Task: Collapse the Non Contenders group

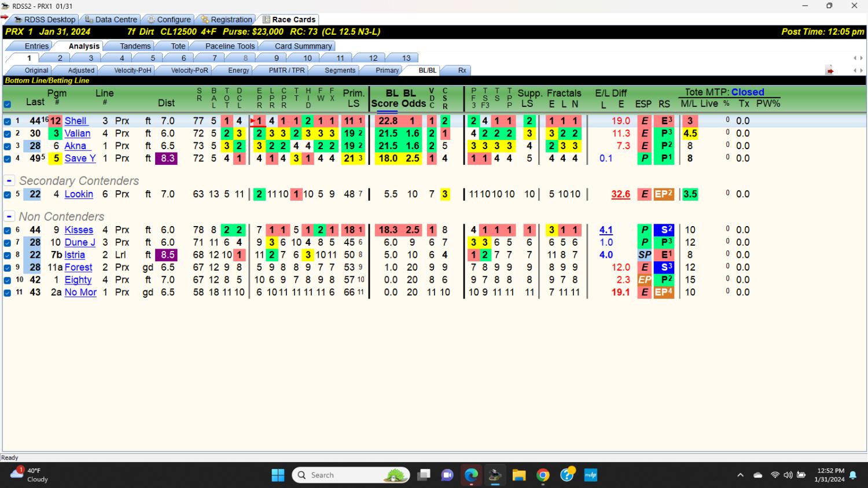Action: click(9, 217)
